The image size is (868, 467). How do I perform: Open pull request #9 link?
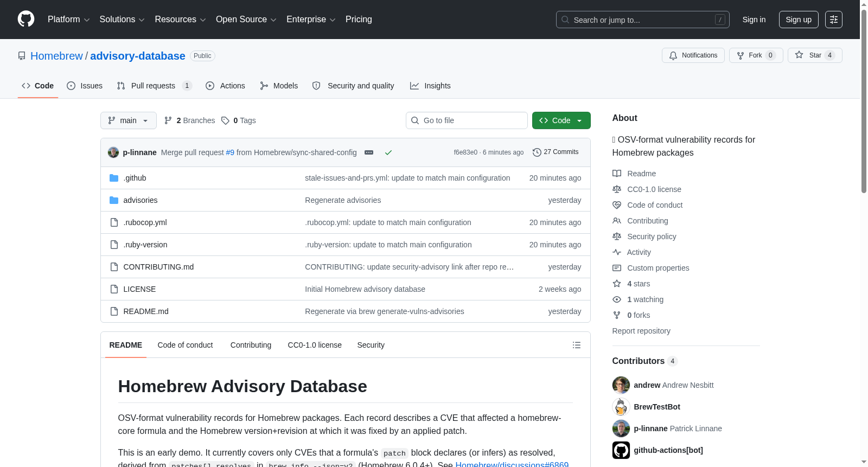(230, 152)
